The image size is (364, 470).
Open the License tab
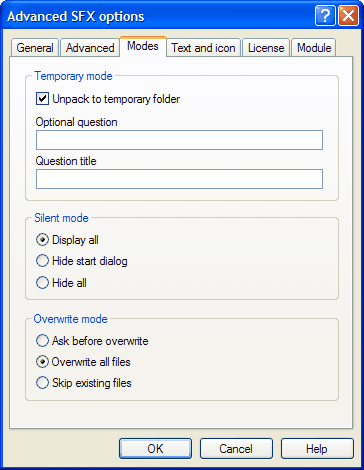(x=266, y=48)
